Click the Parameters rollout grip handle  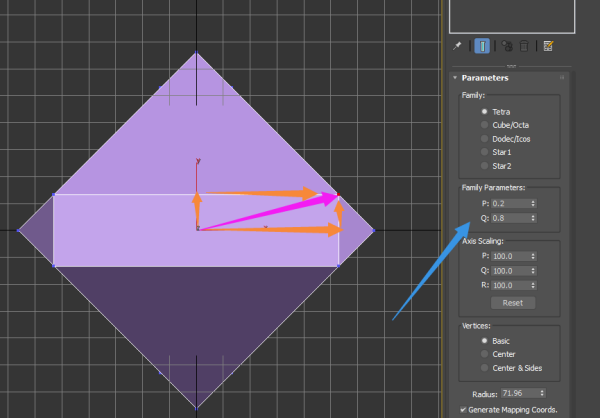[x=562, y=77]
